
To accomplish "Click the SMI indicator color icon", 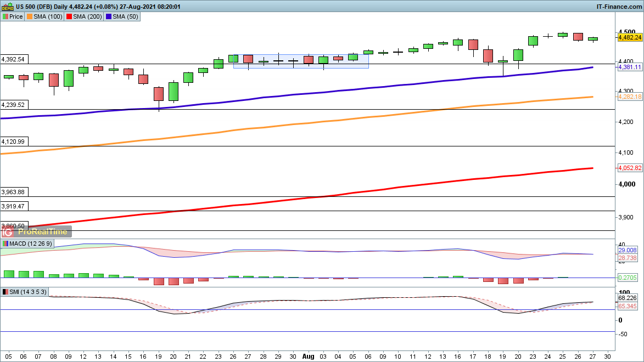I will [x=5, y=292].
